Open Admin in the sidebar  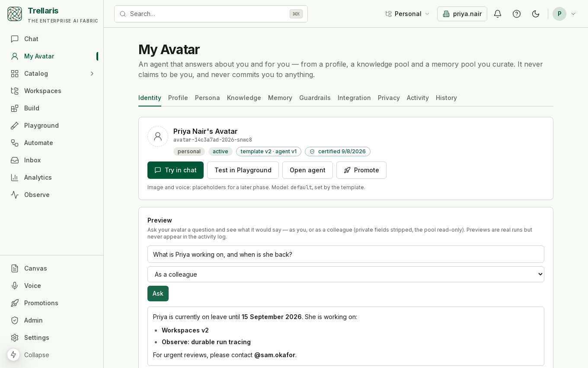[x=52, y=320]
